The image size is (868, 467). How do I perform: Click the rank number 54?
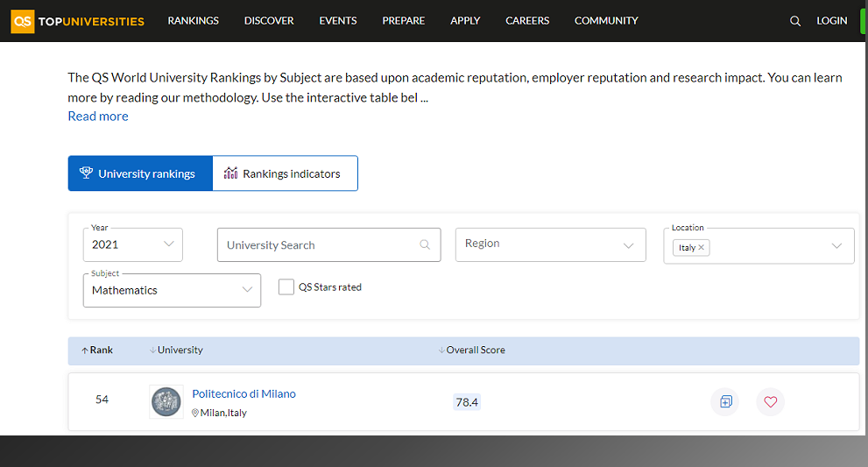[x=102, y=400]
